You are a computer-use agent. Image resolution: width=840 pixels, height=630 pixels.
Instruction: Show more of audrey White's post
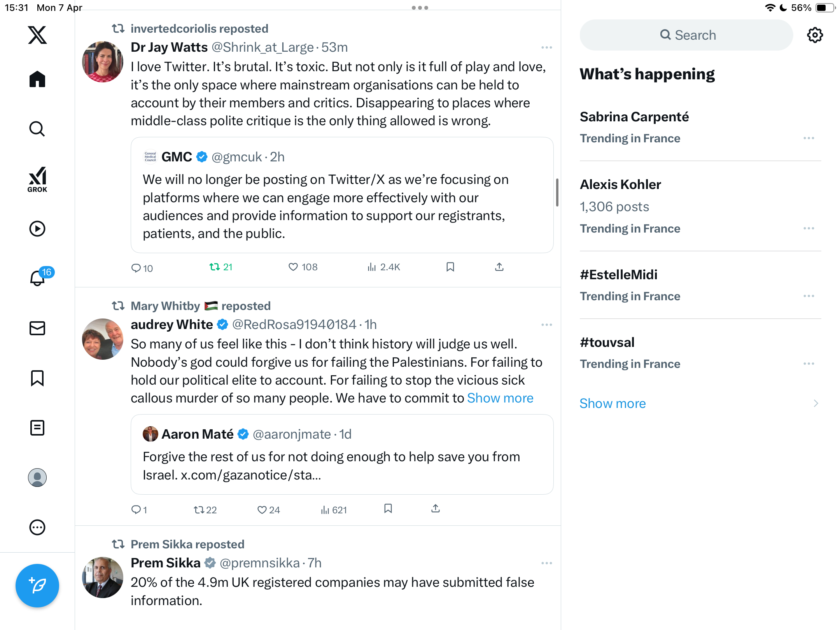[500, 398]
